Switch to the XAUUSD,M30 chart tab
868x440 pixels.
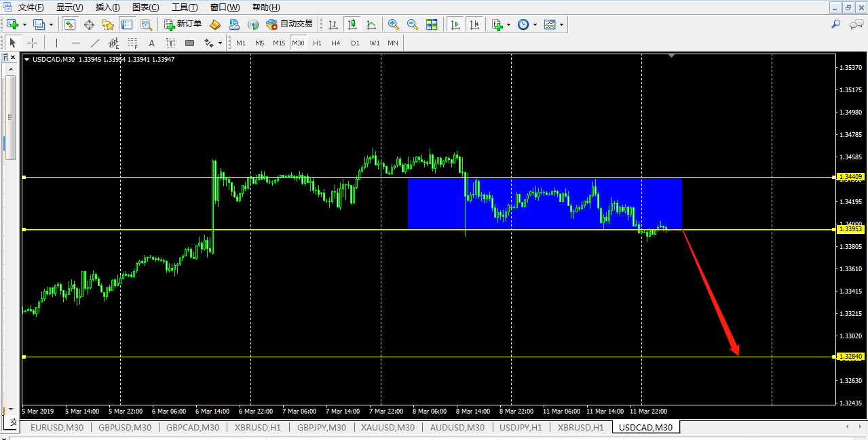(388, 427)
